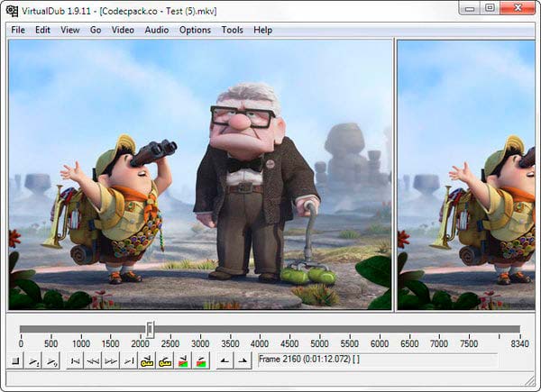This screenshot has width=541, height=392.
Task: Go to the previous keyframe
Action: 147,361
